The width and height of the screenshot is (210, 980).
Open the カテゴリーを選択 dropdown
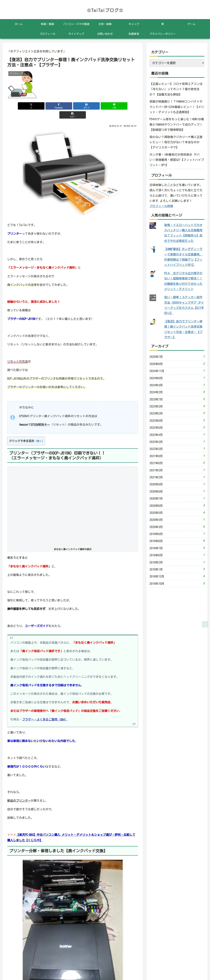coord(177,63)
